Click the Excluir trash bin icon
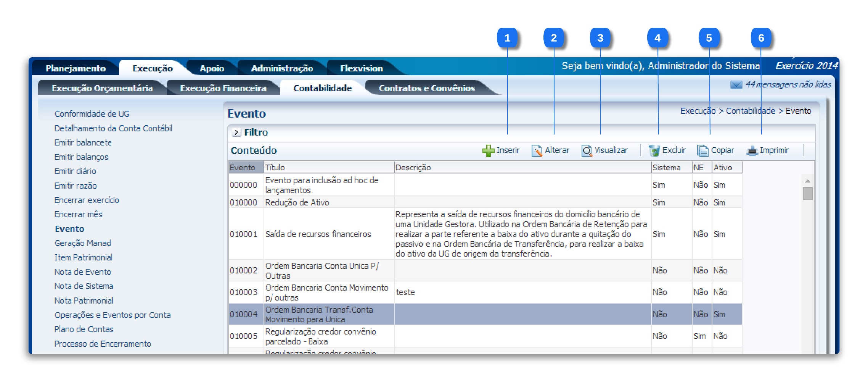The image size is (868, 383). pyautogui.click(x=654, y=151)
